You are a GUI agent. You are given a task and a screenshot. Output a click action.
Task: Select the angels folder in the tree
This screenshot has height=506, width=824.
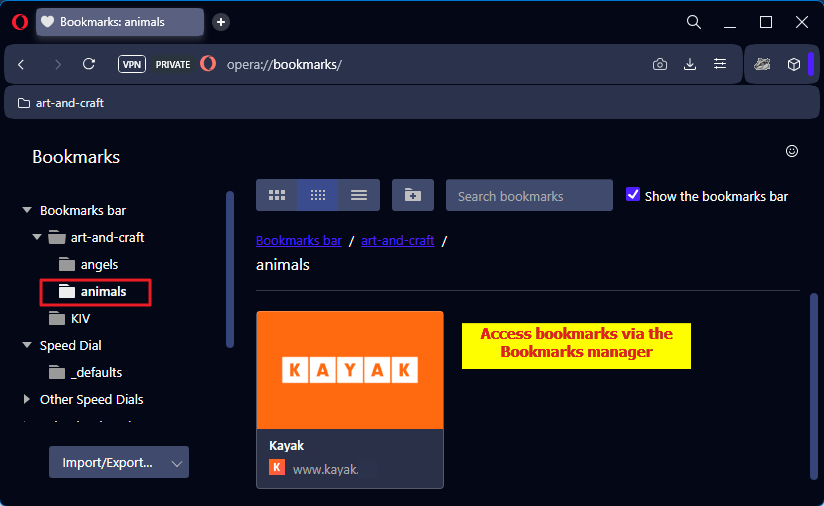(x=88, y=264)
